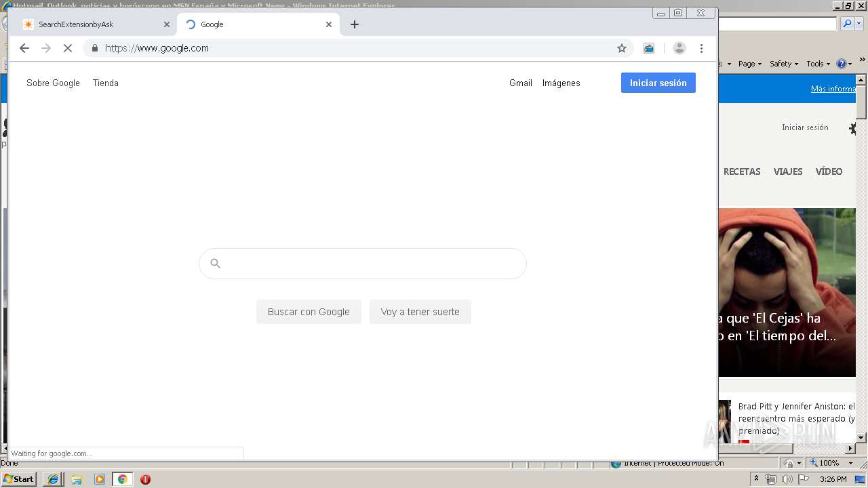Open Windows Explorer folder taskbar icon
This screenshot has height=488, width=868.
77,479
